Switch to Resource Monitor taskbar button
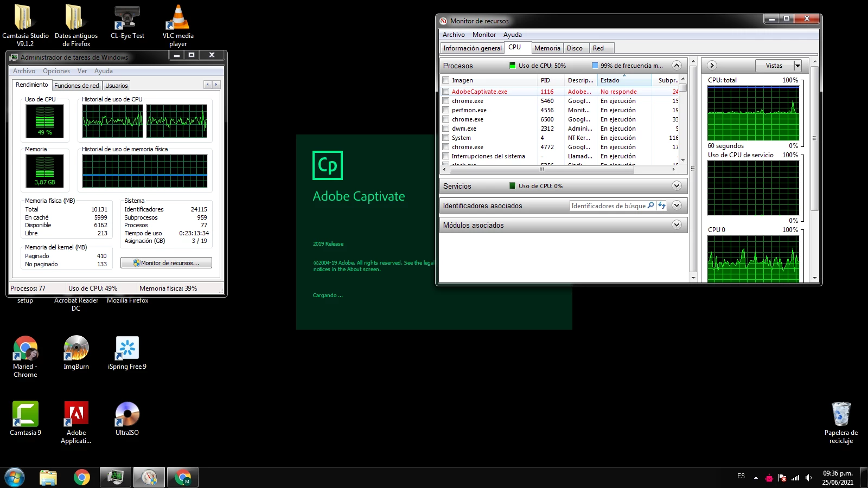Image resolution: width=868 pixels, height=488 pixels. click(149, 478)
